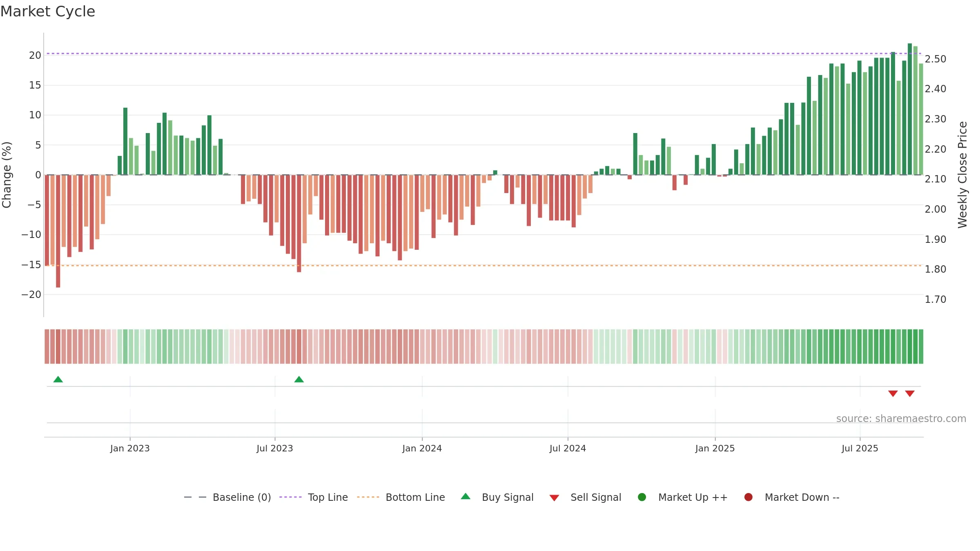Select the buy signal marker after Jul 2023
The height and width of the screenshot is (551, 980).
299,379
